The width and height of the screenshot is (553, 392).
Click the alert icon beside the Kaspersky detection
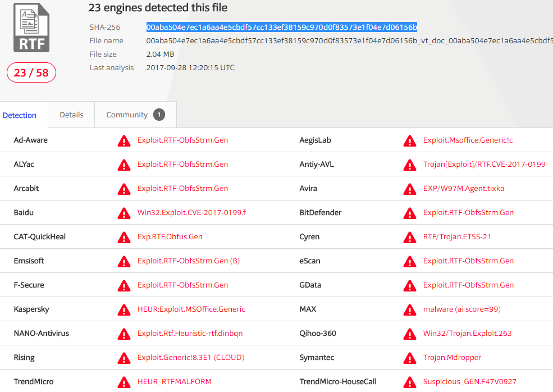click(124, 309)
